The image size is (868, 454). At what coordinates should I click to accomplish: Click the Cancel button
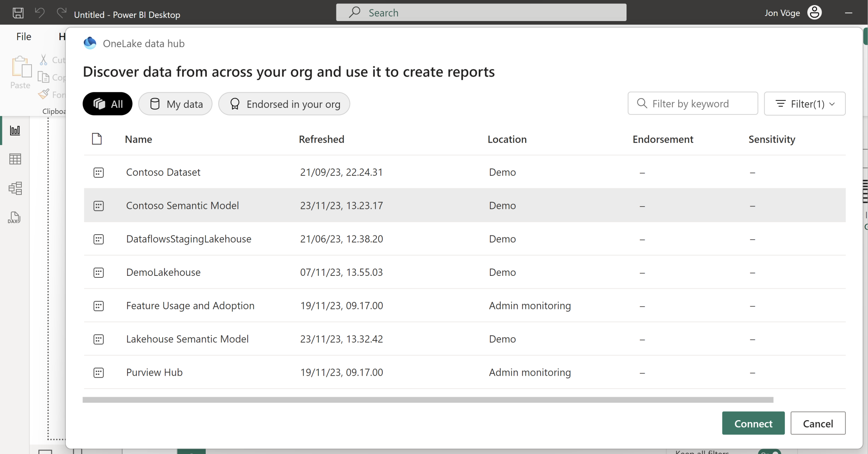[x=818, y=423]
